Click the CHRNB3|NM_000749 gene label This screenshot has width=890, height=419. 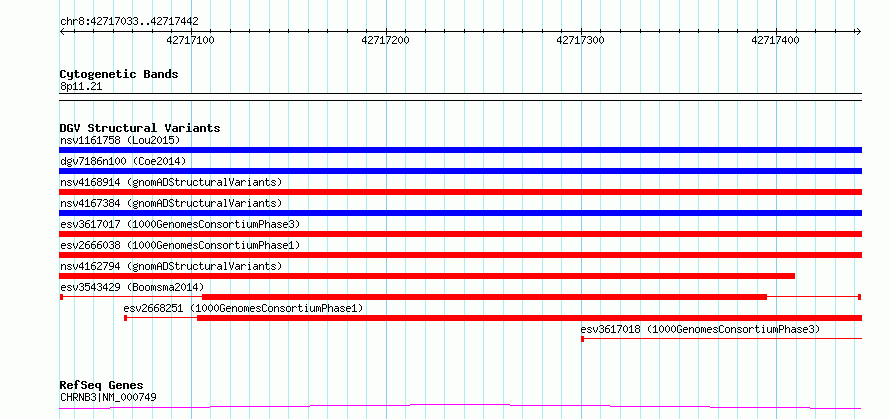click(x=108, y=397)
